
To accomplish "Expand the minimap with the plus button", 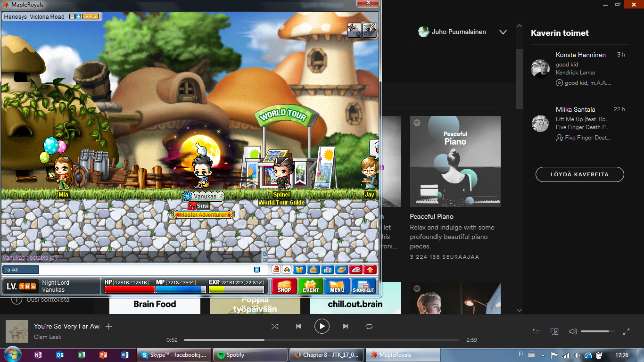I will coord(78,16).
